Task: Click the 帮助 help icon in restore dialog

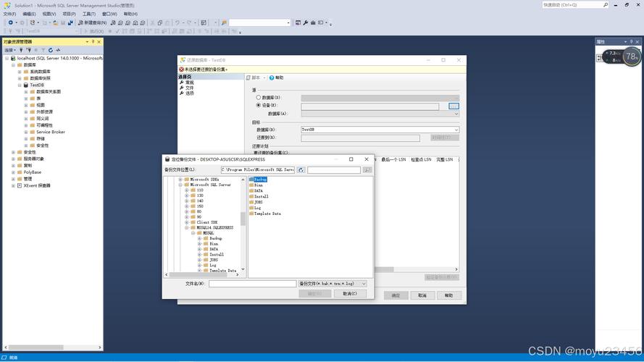Action: pos(272,77)
